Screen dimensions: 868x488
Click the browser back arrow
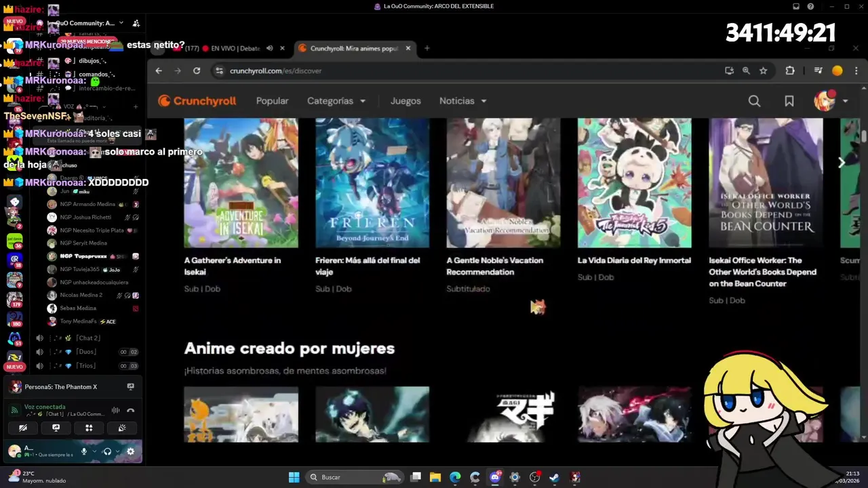point(159,70)
